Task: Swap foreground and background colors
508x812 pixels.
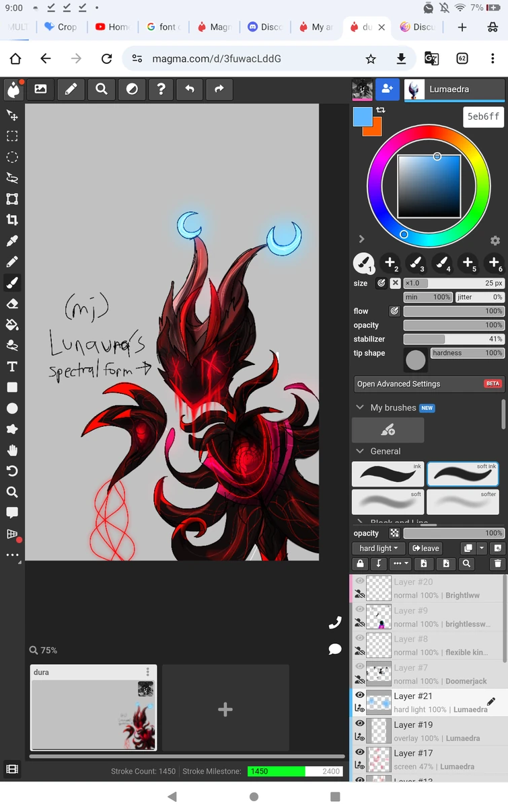Action: [x=381, y=110]
